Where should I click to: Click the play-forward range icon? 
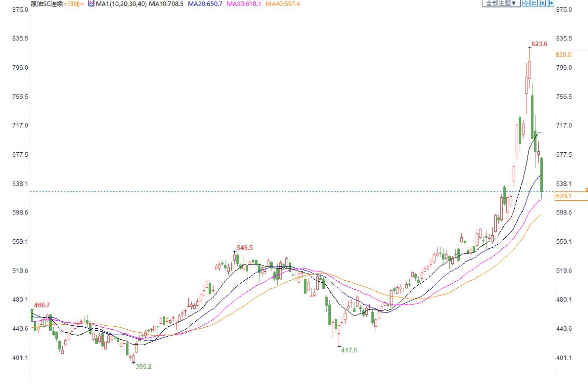[x=542, y=3]
